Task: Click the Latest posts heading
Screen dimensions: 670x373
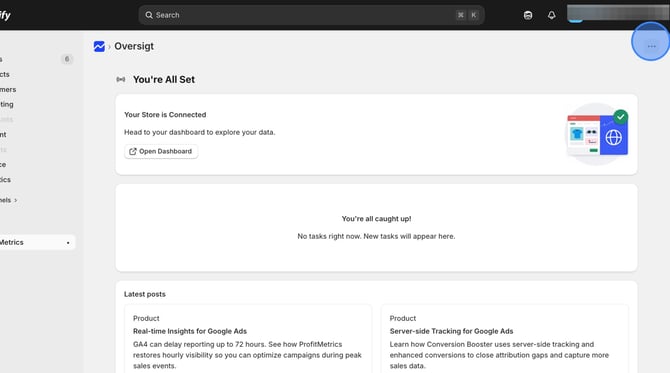Action: click(x=144, y=294)
